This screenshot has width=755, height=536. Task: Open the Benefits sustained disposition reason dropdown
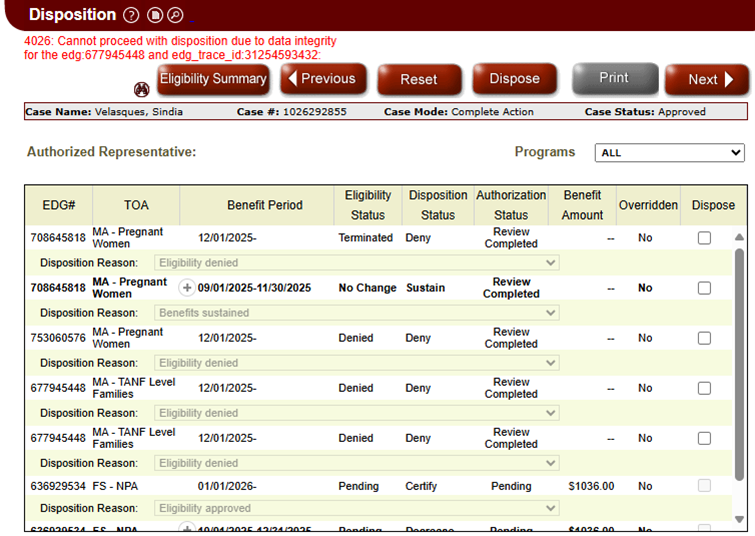pyautogui.click(x=356, y=313)
